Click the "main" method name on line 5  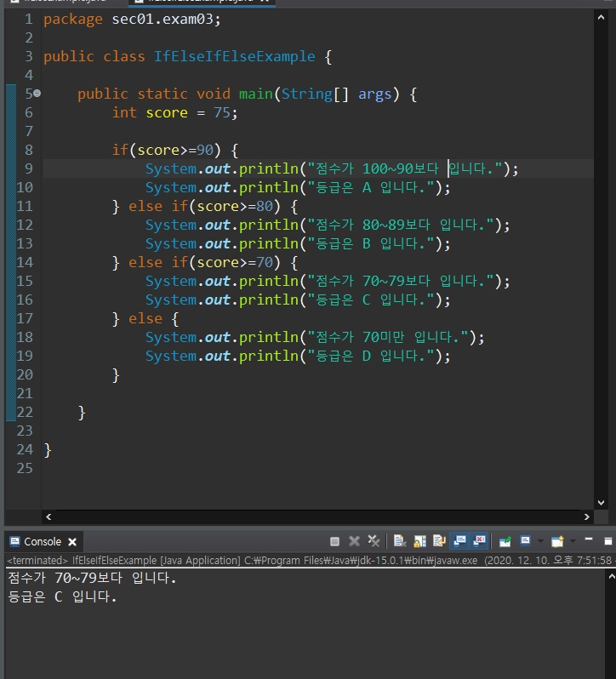[256, 94]
